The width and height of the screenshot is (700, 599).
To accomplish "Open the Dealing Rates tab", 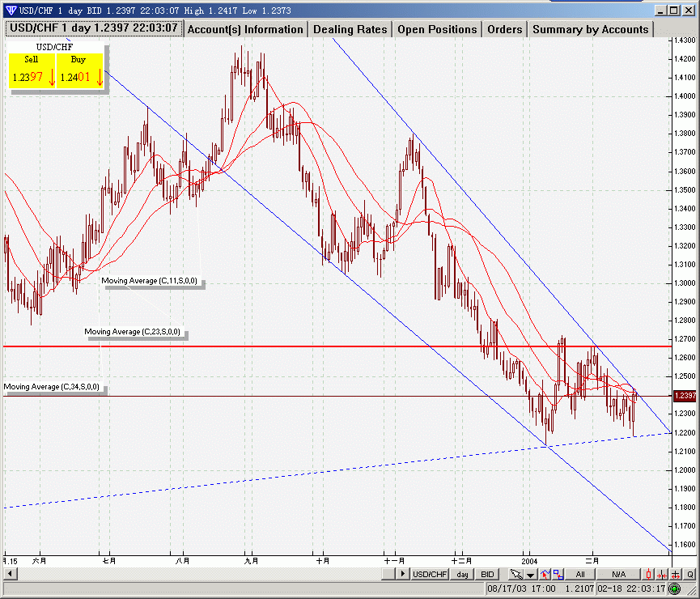I will tap(350, 29).
